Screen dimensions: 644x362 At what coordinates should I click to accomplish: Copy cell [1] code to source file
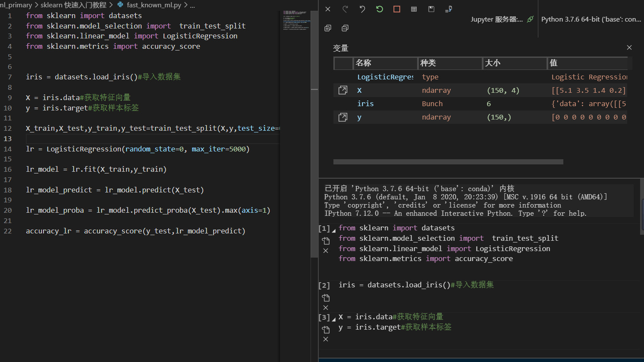[x=326, y=241]
